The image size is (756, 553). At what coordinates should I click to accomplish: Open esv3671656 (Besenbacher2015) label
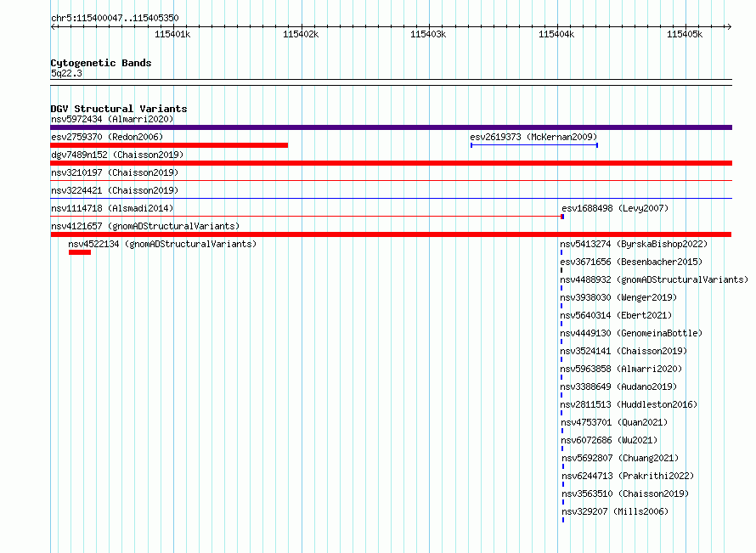tap(631, 262)
